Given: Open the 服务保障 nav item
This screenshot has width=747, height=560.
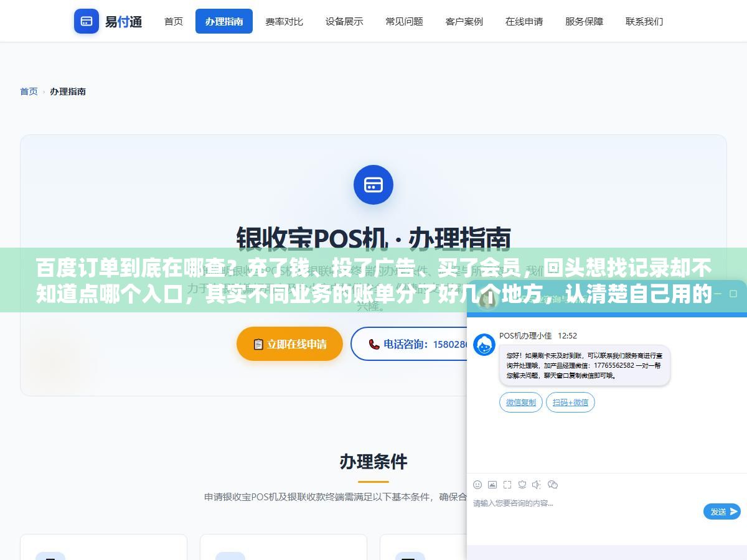Looking at the screenshot, I should click(584, 21).
